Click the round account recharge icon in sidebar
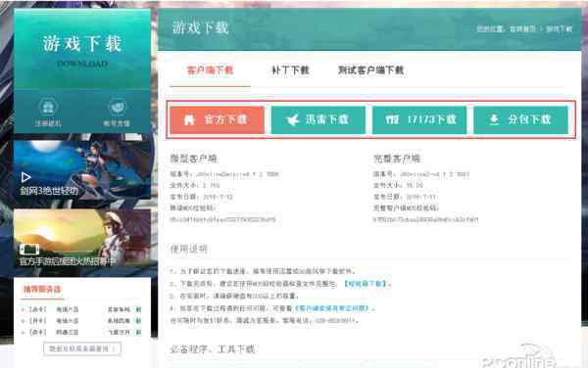This screenshot has height=368, width=588. [x=117, y=108]
